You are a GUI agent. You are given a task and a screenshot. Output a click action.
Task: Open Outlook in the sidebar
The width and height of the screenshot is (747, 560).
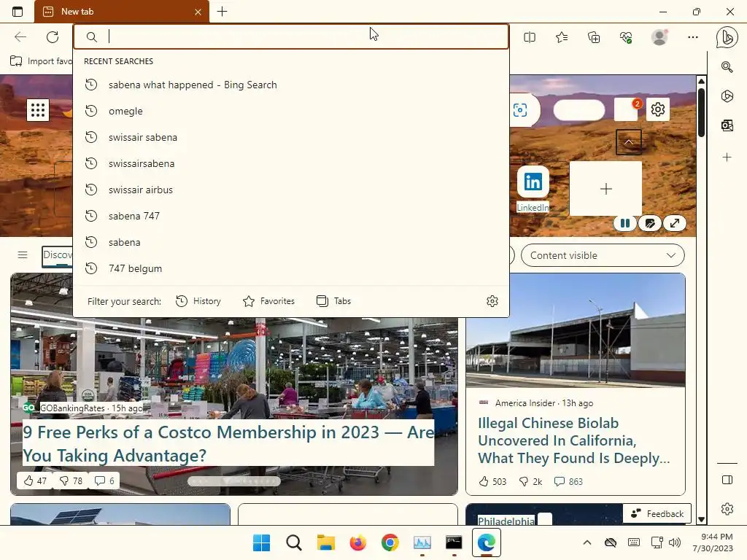click(727, 125)
